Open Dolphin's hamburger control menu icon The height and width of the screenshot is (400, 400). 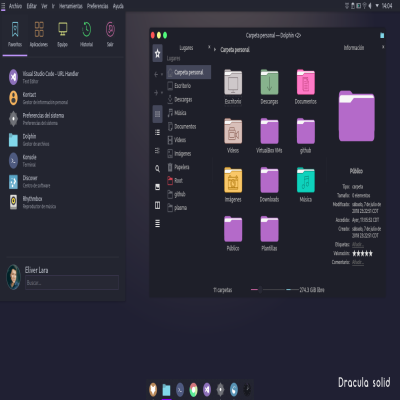tap(157, 223)
